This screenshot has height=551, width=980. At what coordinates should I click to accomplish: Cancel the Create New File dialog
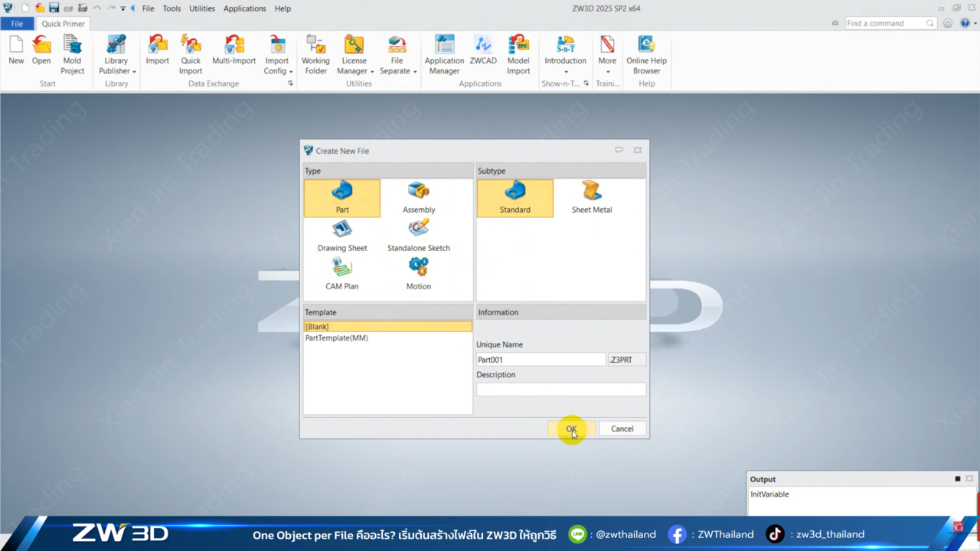pos(622,429)
